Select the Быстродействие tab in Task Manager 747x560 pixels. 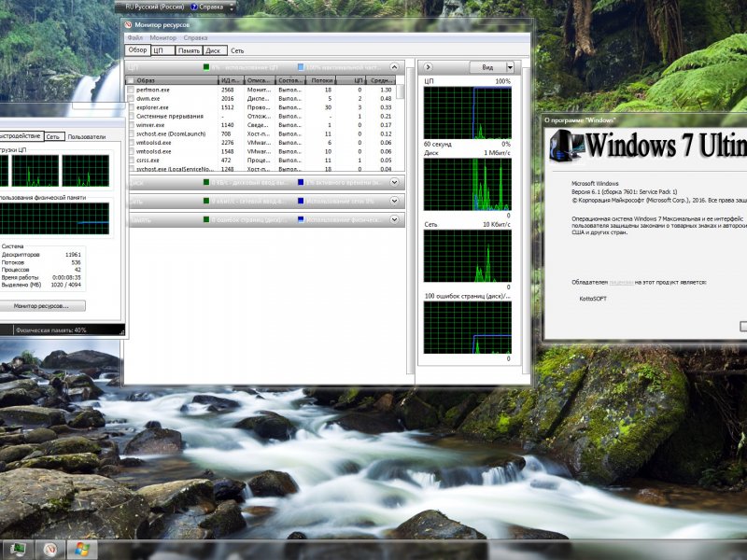[20, 136]
